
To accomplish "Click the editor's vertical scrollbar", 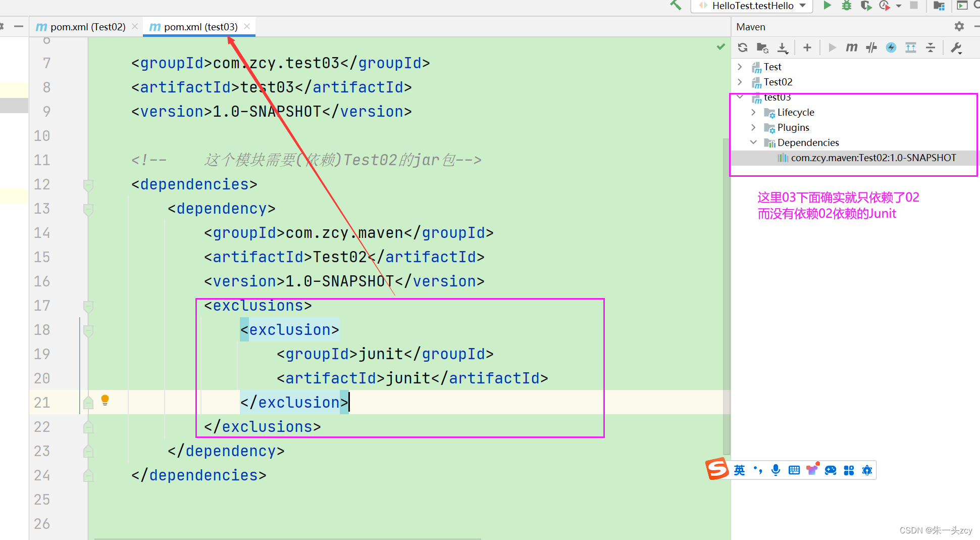I will [x=727, y=296].
